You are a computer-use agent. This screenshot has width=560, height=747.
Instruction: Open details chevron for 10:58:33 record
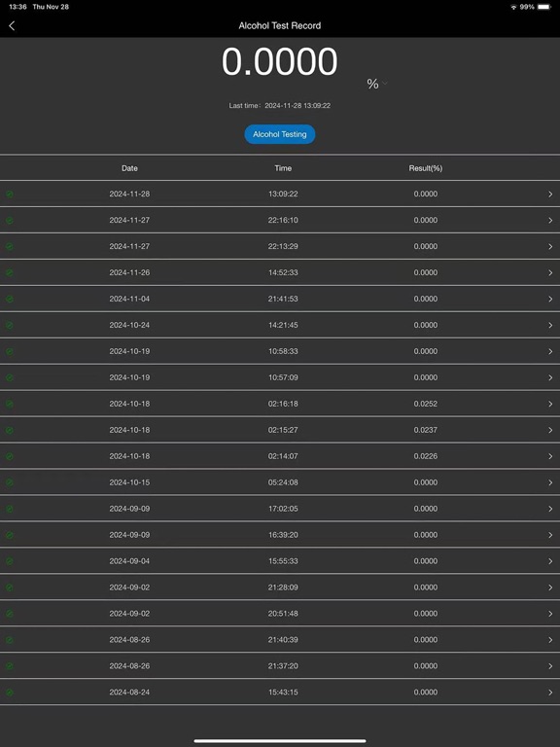point(550,351)
